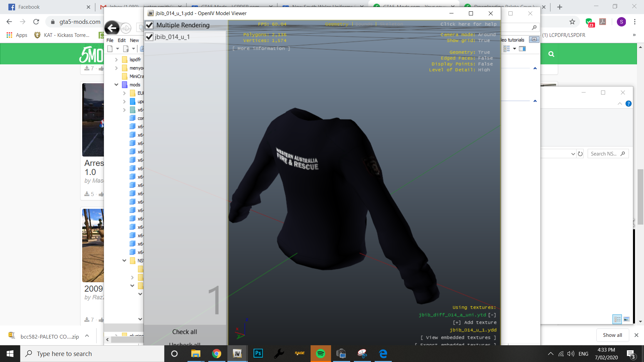Click the Windows Start button
The width and height of the screenshot is (644, 362).
(x=10, y=353)
